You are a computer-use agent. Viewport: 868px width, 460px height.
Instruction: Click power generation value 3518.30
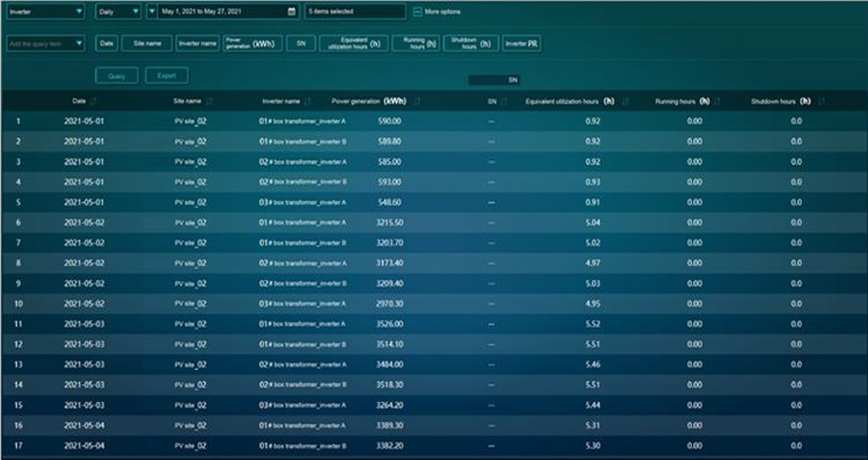click(x=390, y=385)
